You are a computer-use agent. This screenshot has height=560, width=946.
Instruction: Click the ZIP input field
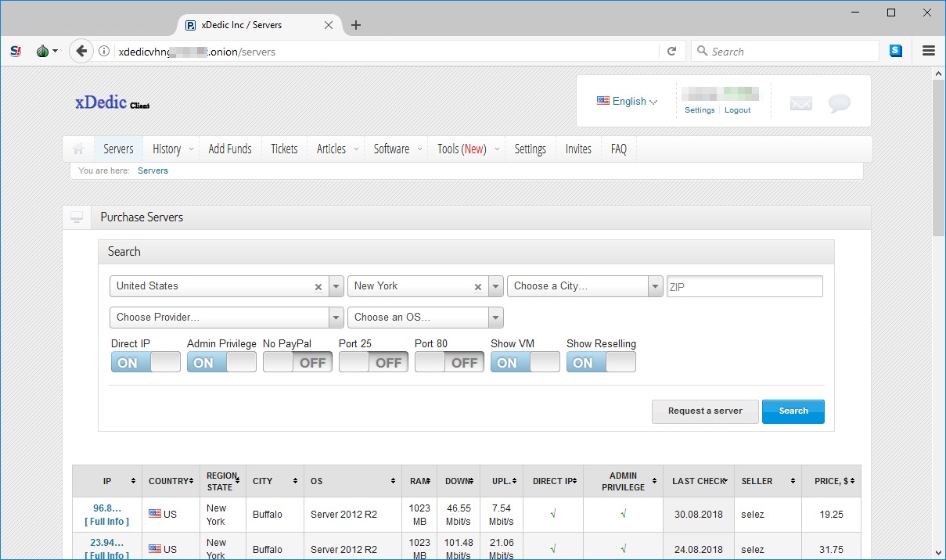click(744, 286)
